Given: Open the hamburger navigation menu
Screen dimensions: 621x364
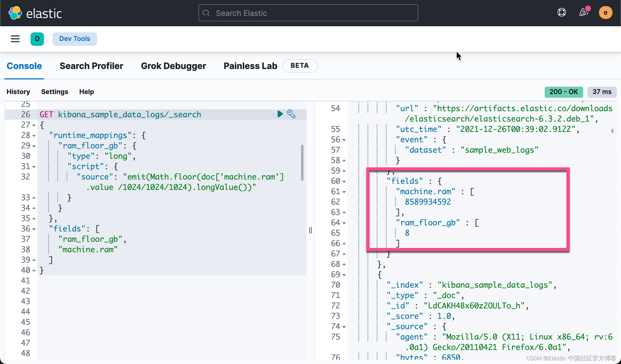Looking at the screenshot, I should (15, 39).
